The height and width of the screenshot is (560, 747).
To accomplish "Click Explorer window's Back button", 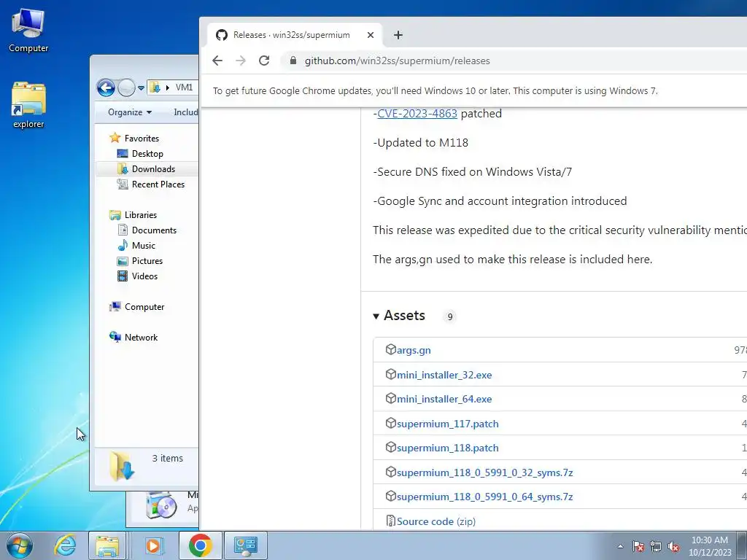I will click(106, 87).
